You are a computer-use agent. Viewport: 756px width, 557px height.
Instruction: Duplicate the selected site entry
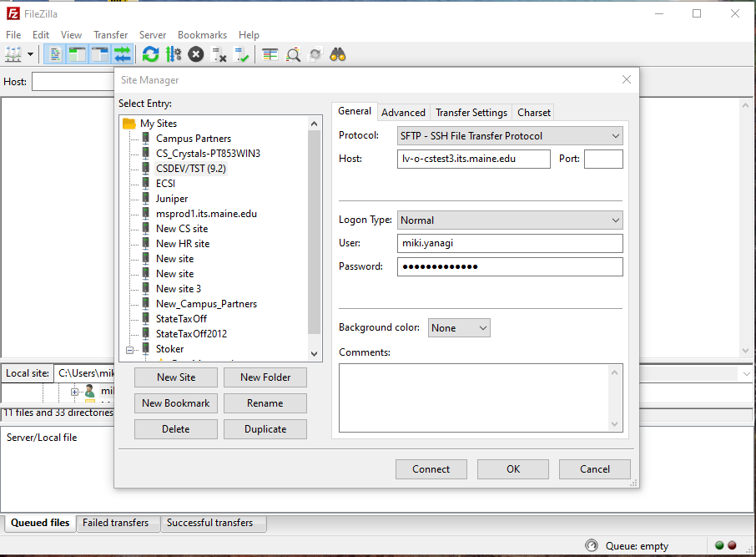(265, 429)
